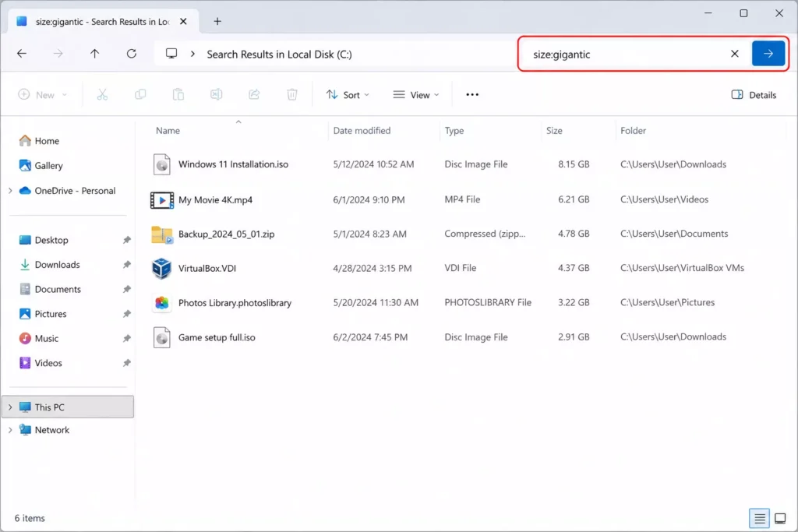Open the Sort dropdown

point(348,94)
